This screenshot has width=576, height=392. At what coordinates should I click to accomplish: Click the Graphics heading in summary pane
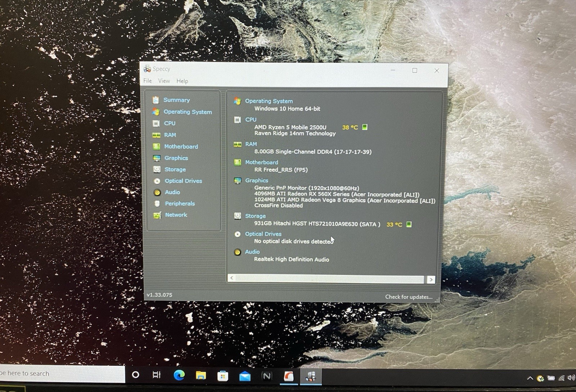[x=257, y=180]
